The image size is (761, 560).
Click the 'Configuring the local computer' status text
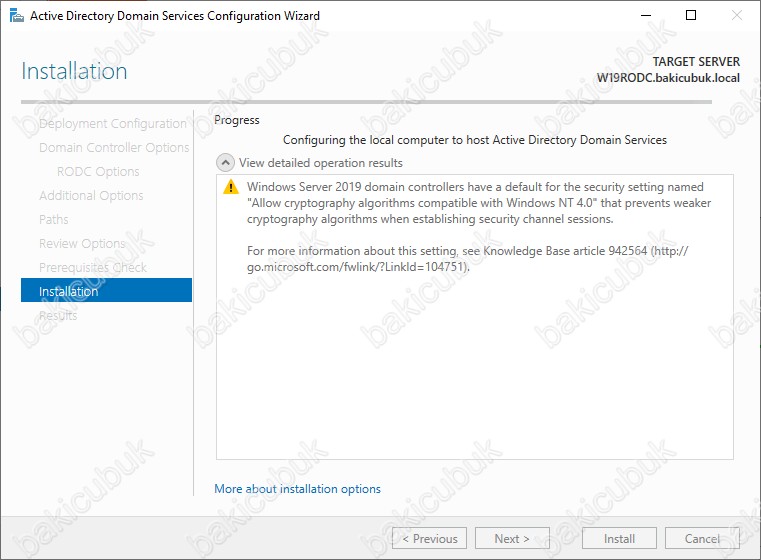coord(475,140)
